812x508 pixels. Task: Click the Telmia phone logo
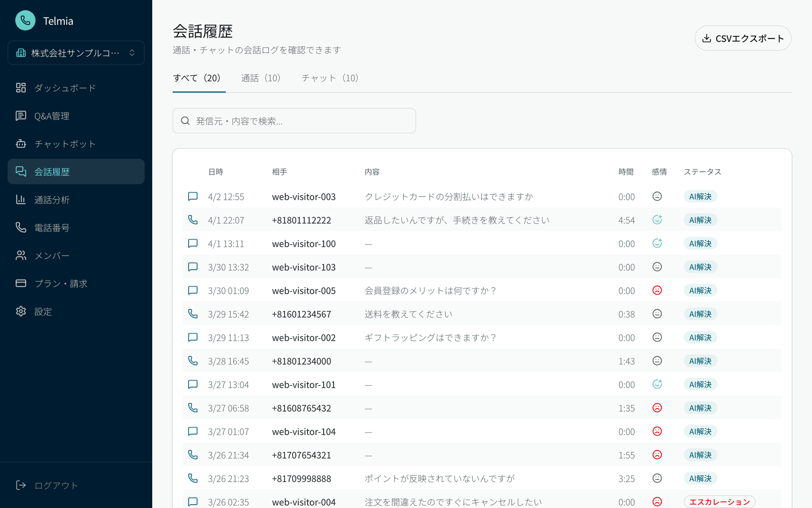point(25,20)
